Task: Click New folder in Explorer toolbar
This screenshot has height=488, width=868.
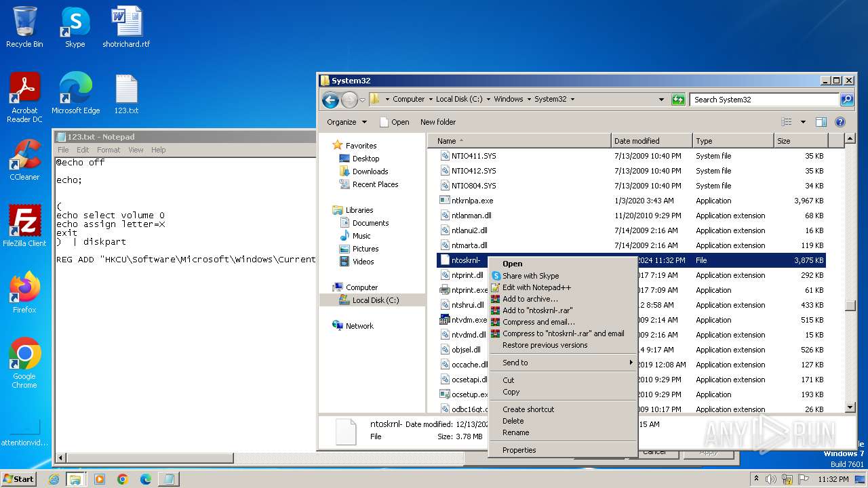Action: [x=438, y=122]
